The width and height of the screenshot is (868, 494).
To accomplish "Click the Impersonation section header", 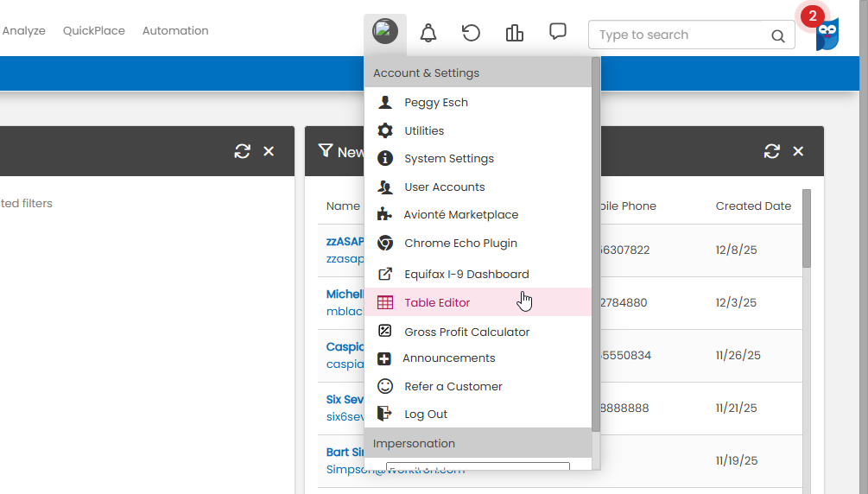I will 478,443.
